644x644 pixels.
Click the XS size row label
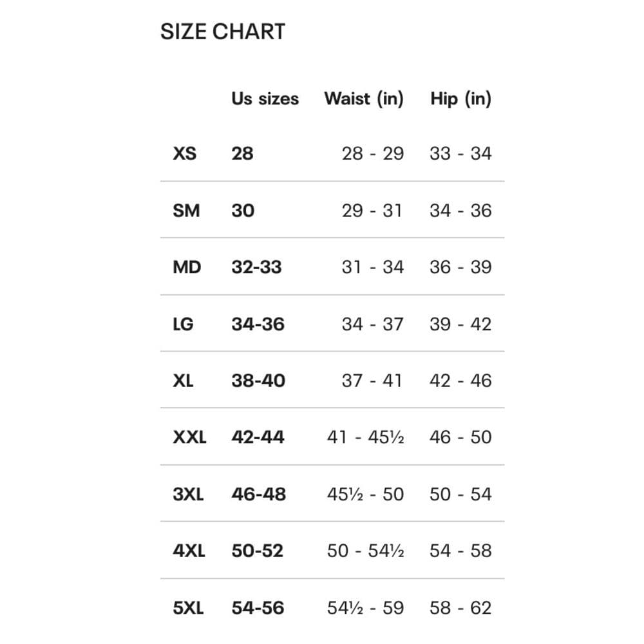tap(184, 154)
